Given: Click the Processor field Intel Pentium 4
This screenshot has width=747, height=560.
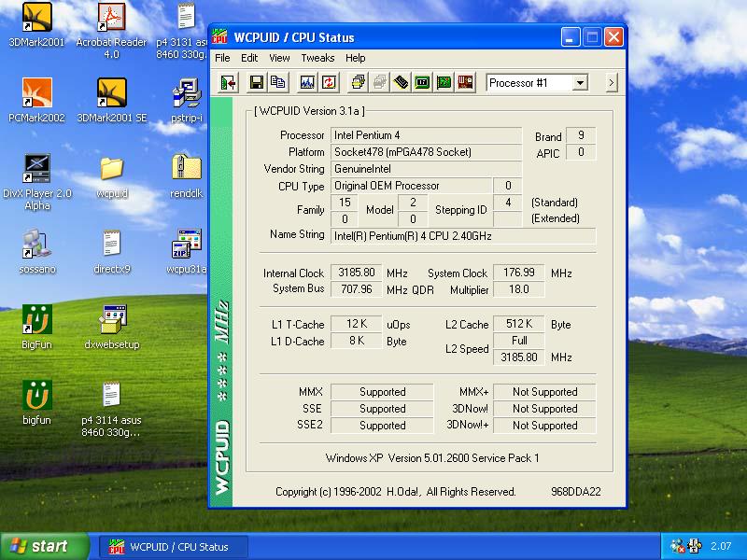Looking at the screenshot, I should (x=427, y=135).
